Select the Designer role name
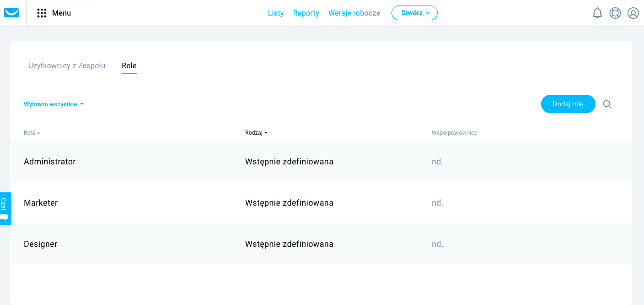The width and height of the screenshot is (644, 305). [x=41, y=244]
